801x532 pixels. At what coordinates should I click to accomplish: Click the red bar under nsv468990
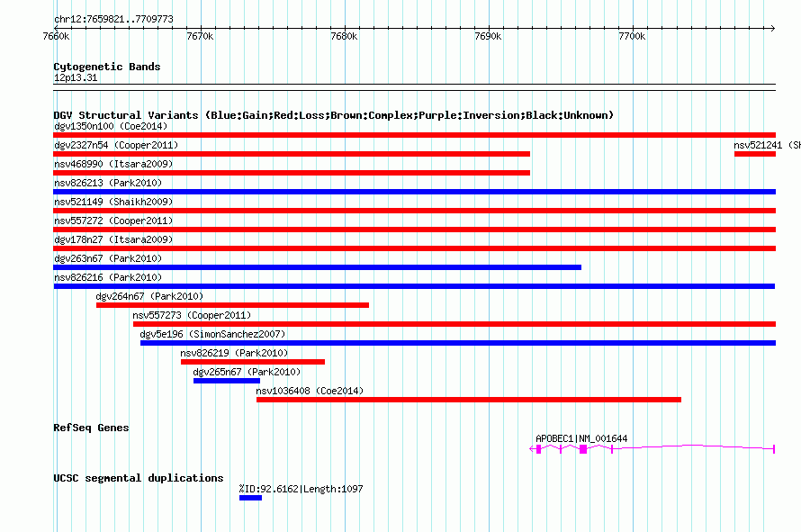tap(292, 173)
